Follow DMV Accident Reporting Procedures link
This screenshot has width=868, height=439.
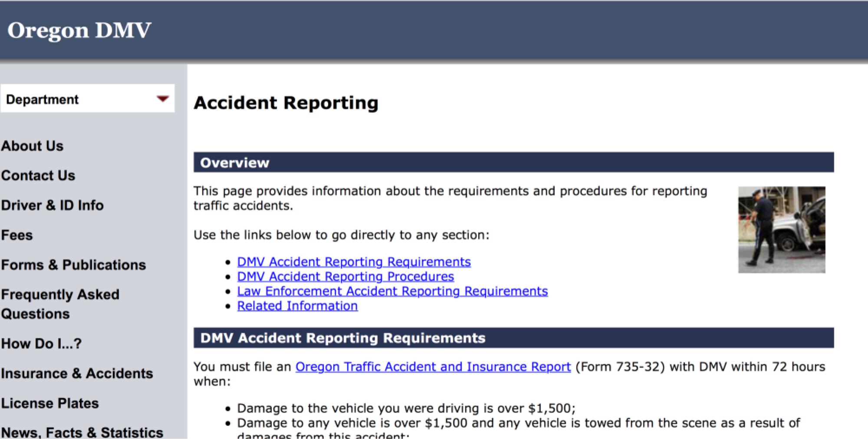[x=345, y=277]
